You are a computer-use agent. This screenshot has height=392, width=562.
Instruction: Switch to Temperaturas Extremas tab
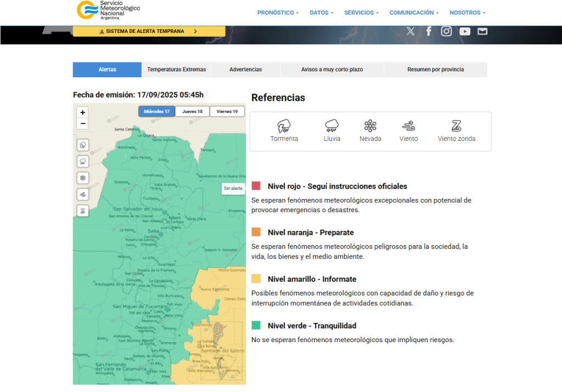pyautogui.click(x=176, y=70)
